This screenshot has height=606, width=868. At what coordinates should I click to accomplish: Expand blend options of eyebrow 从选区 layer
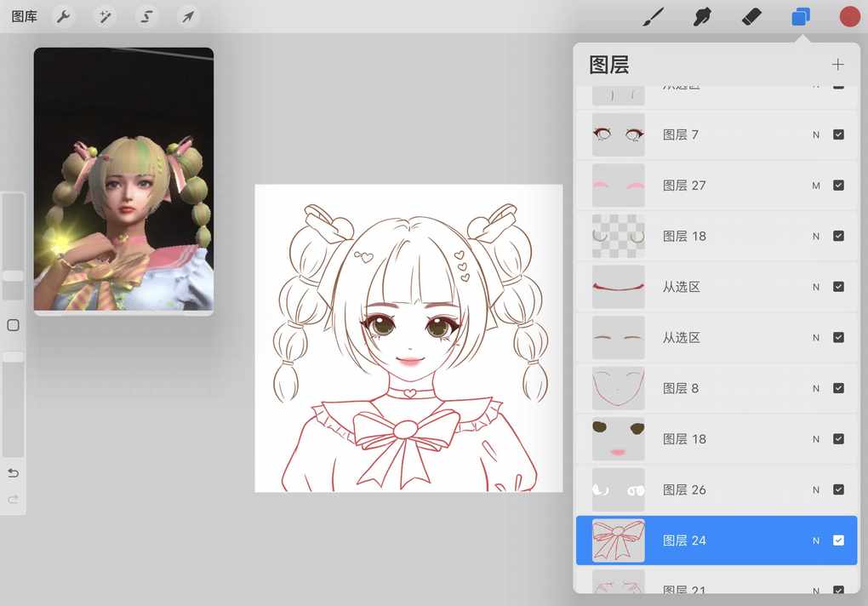(x=816, y=338)
